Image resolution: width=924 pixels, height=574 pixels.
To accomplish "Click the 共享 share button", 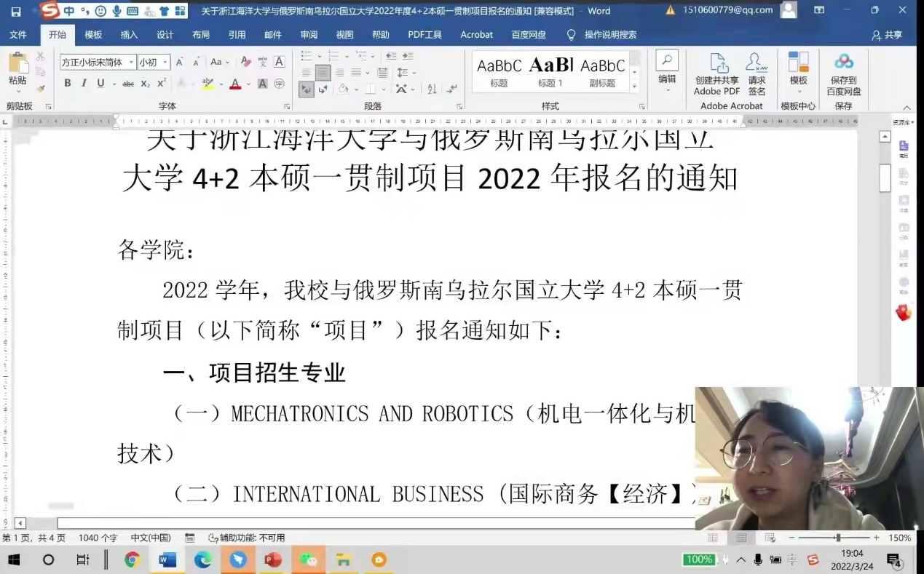I will 887,35.
